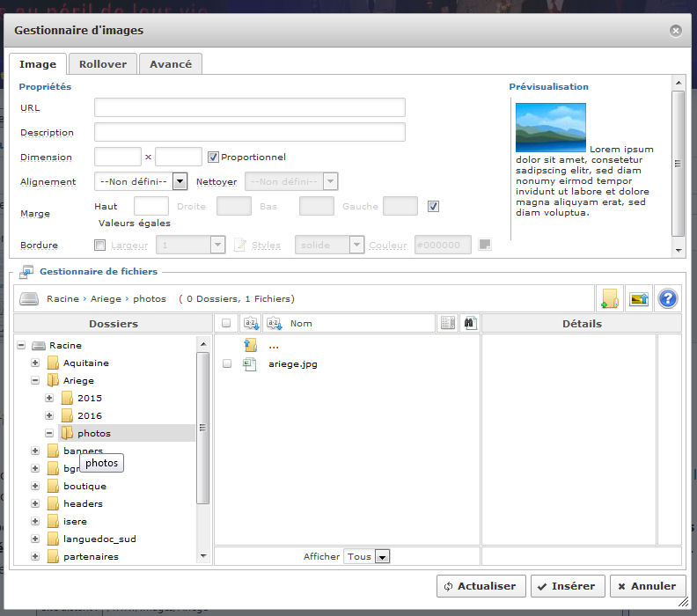697x616 pixels.
Task: Click the drive icon in breadcrumb
Action: coord(29,298)
